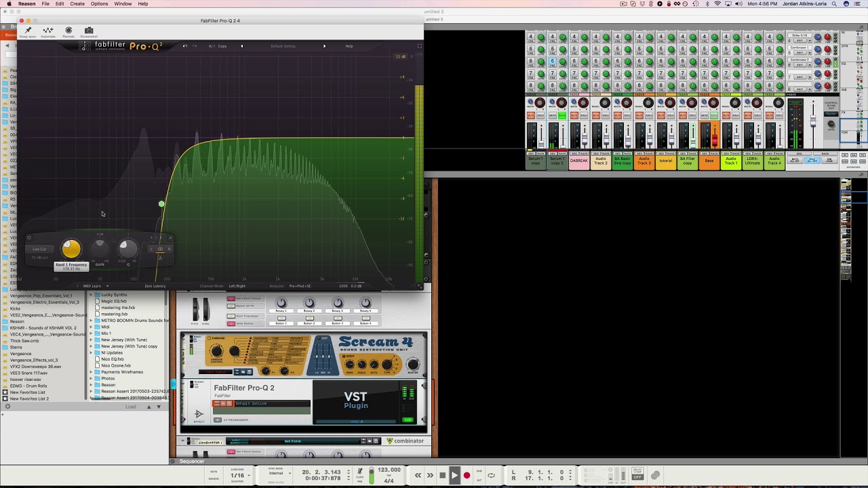
Task: Click the tempo value 123.000
Action: coord(389,470)
